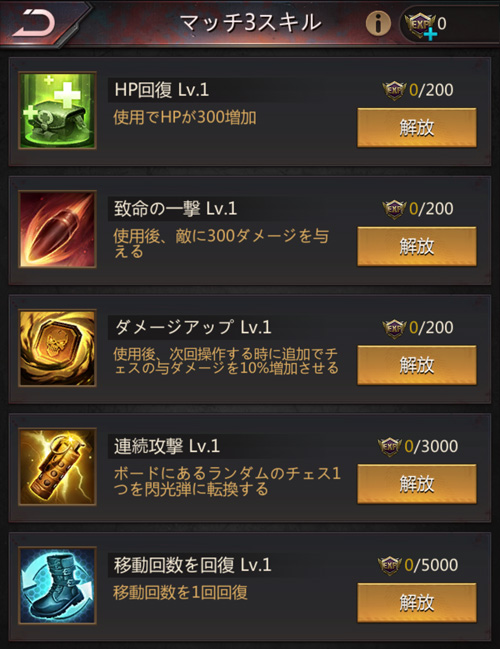Click the 0/5000 EXP cost indicator
The height and width of the screenshot is (649, 500).
[418, 565]
